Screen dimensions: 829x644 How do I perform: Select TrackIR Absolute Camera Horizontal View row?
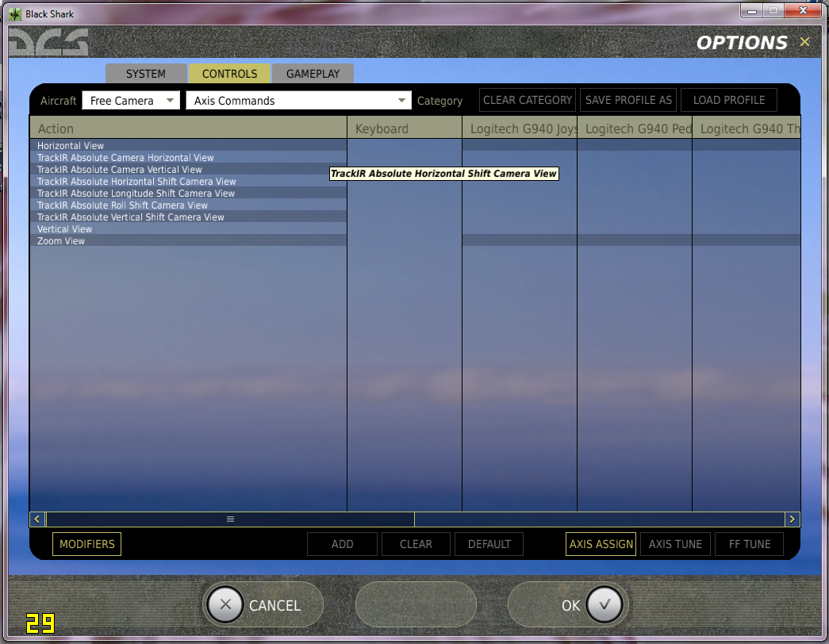coord(188,158)
